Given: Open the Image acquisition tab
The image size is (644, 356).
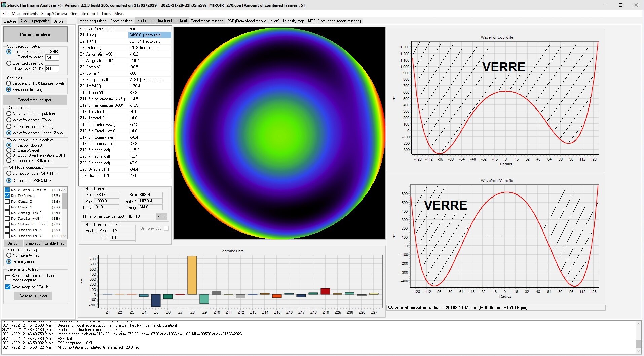Looking at the screenshot, I should click(x=92, y=21).
